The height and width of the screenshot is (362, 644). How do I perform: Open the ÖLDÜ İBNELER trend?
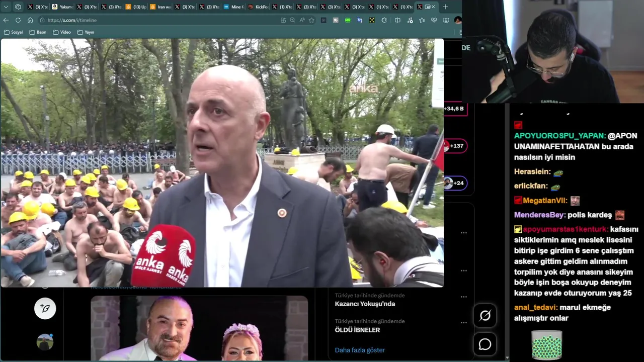(357, 330)
